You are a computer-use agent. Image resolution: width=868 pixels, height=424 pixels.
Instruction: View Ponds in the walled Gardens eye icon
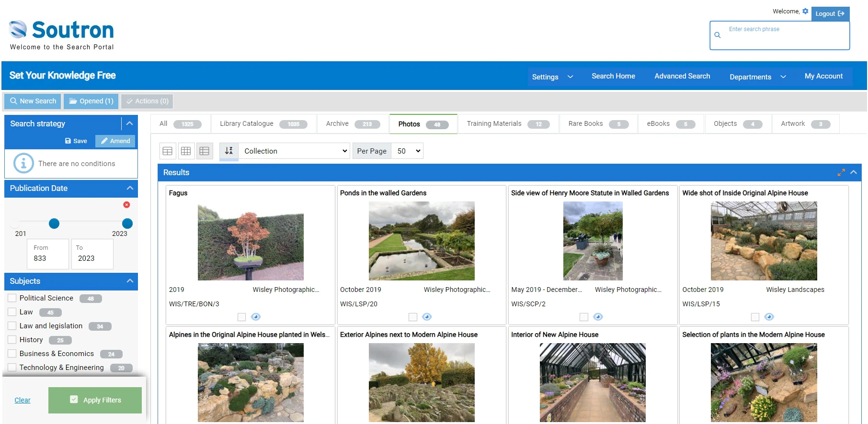[427, 317]
